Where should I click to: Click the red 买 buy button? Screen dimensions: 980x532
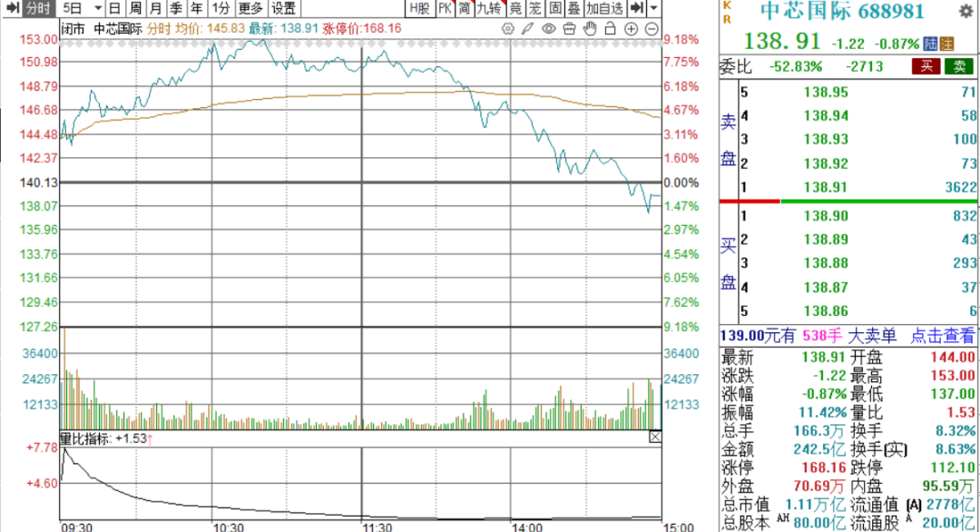point(925,65)
